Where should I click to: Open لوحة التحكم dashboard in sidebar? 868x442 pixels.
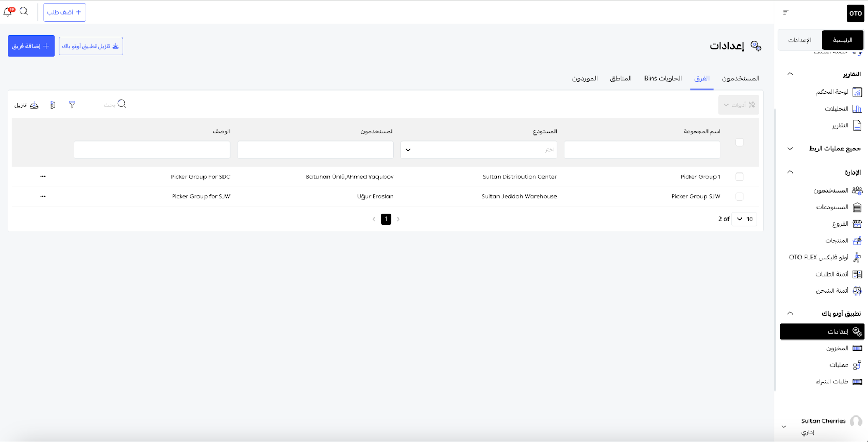click(839, 92)
